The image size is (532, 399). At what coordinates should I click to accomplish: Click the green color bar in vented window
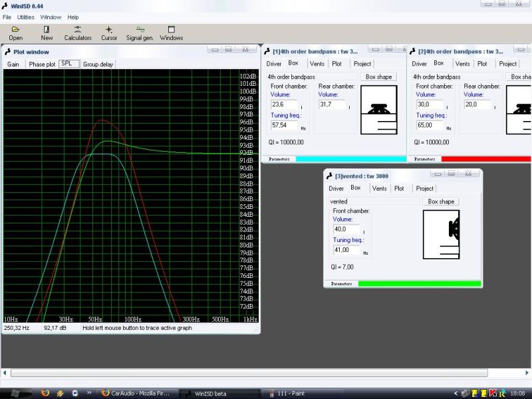pos(419,284)
